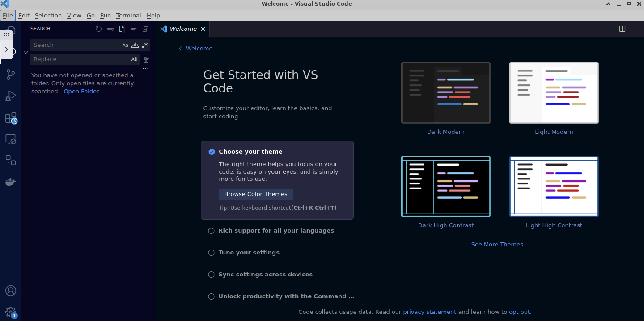This screenshot has width=644, height=321.
Task: Open the Accounts menu
Action: pos(11,291)
